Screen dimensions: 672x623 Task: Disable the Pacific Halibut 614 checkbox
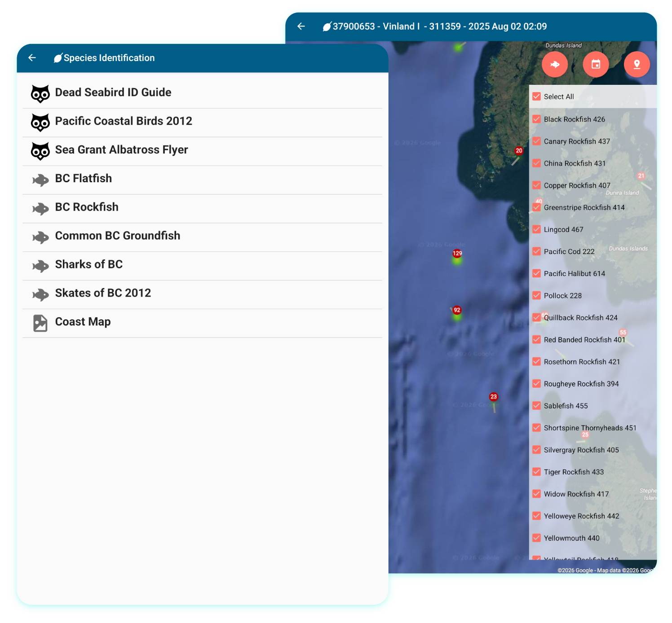point(536,273)
